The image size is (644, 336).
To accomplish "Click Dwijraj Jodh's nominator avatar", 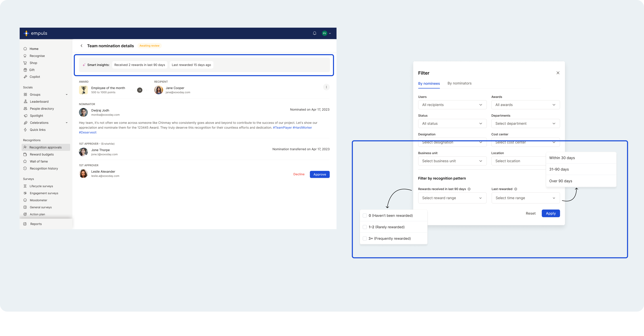I will click(x=83, y=112).
